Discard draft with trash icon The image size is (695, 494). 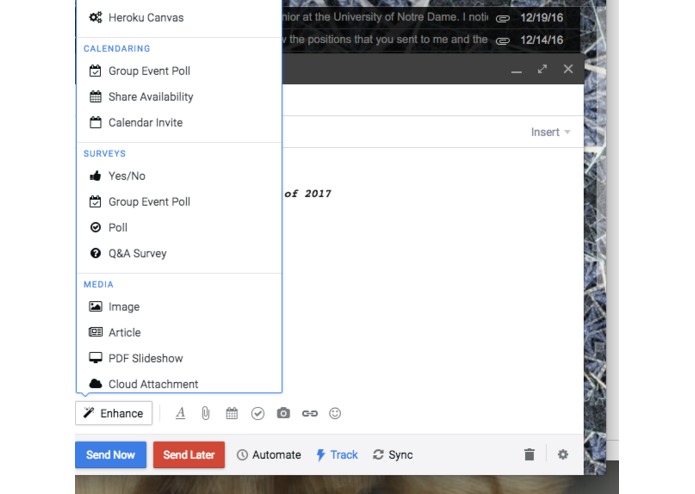pos(529,455)
